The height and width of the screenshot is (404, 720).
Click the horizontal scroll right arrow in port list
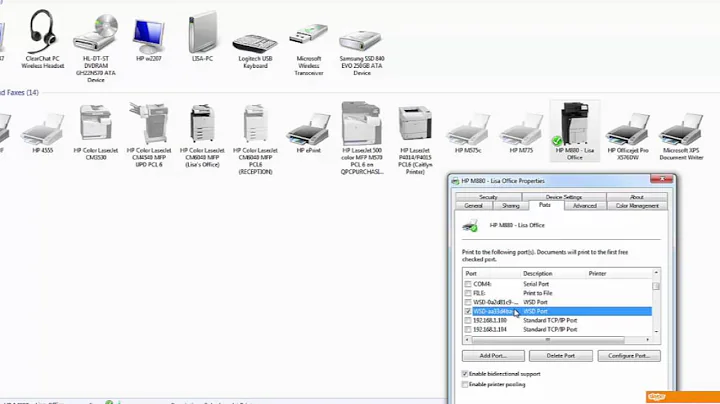[x=647, y=340]
